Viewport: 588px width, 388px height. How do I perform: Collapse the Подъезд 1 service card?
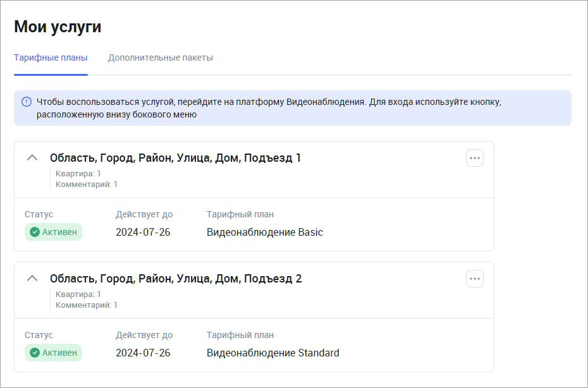tap(32, 158)
